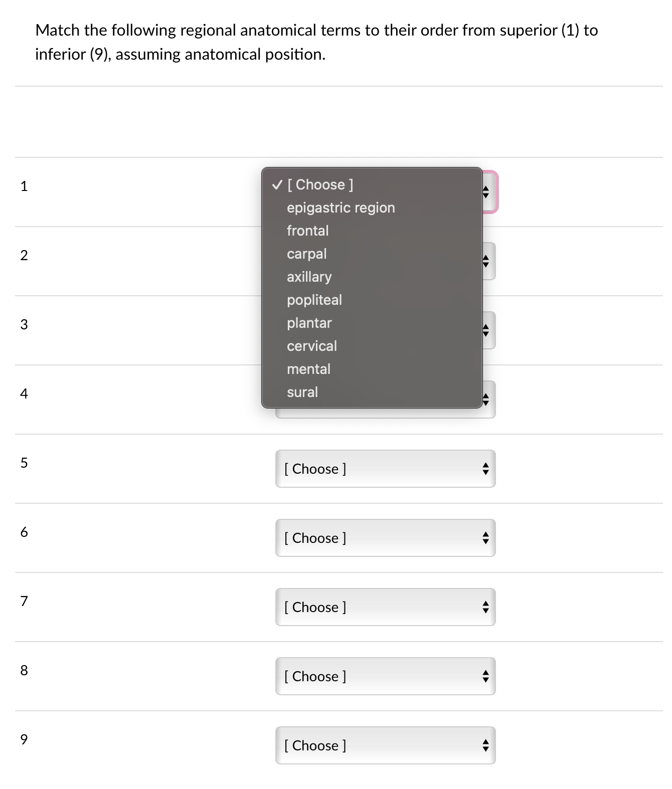672x789 pixels.
Task: Select "popliteal" from the open dropdown
Action: (314, 300)
